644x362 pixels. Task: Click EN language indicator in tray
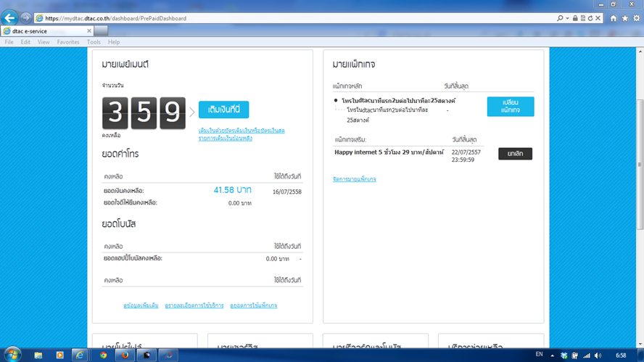point(539,354)
